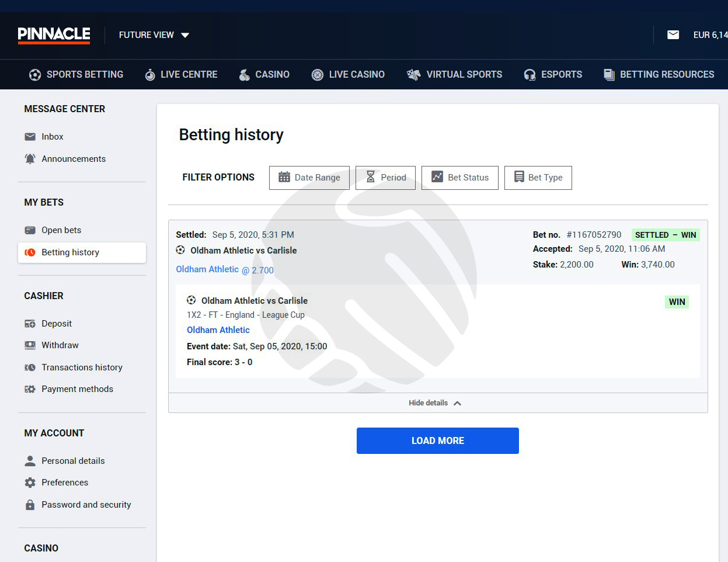Click the Sports Betting soccer ball icon
The width and height of the screenshot is (728, 562).
pos(35,75)
